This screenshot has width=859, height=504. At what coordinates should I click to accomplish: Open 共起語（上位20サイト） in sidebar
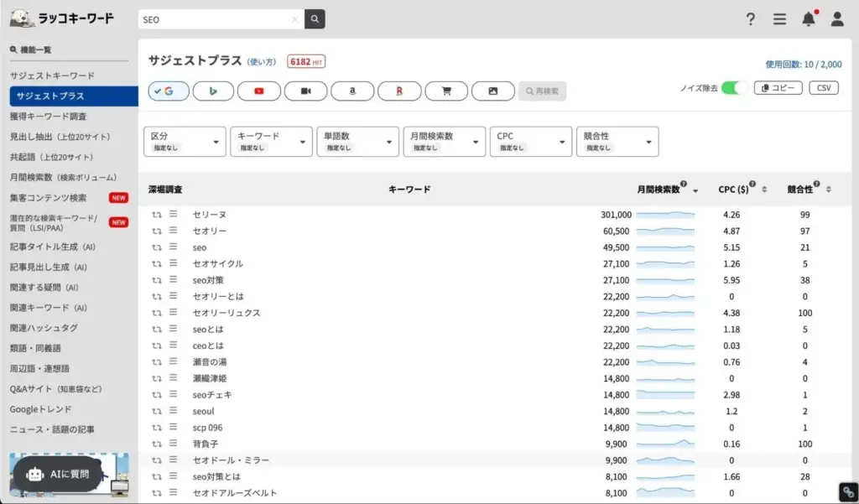[52, 157]
